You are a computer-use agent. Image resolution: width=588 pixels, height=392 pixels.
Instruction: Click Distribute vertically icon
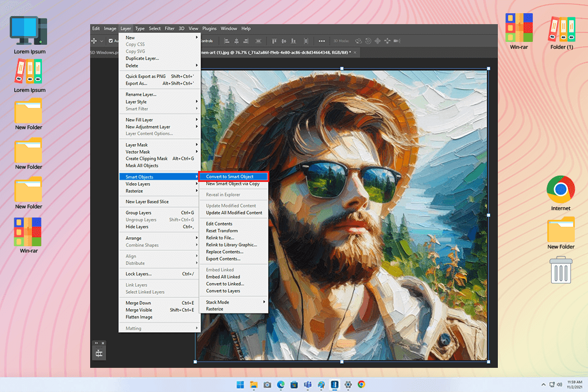pos(306,41)
